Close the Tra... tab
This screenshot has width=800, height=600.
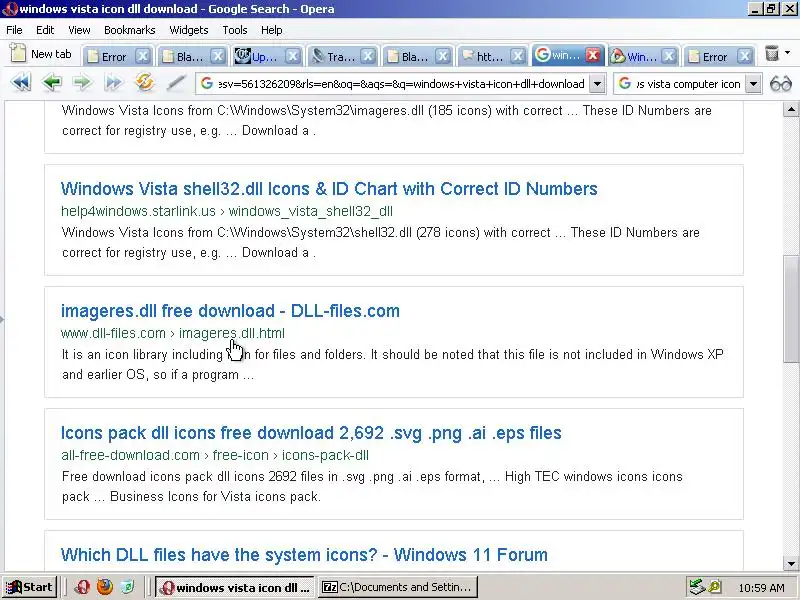(368, 56)
